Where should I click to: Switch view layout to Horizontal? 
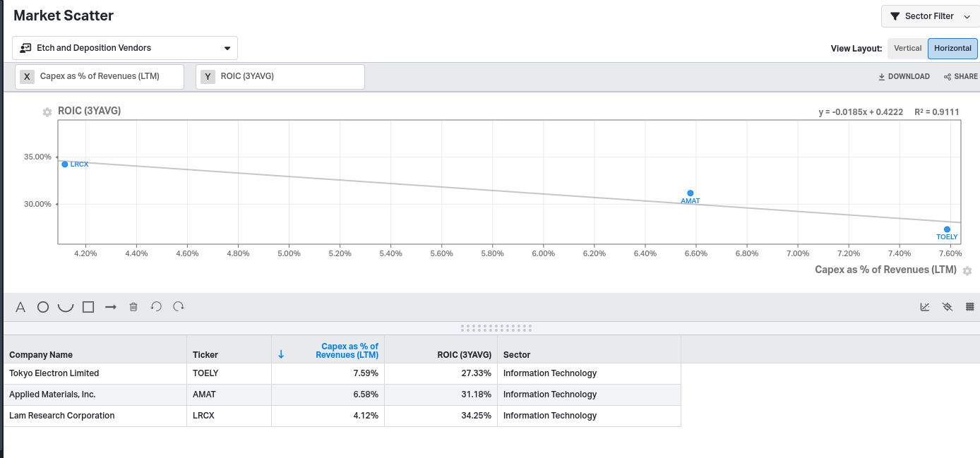click(952, 48)
